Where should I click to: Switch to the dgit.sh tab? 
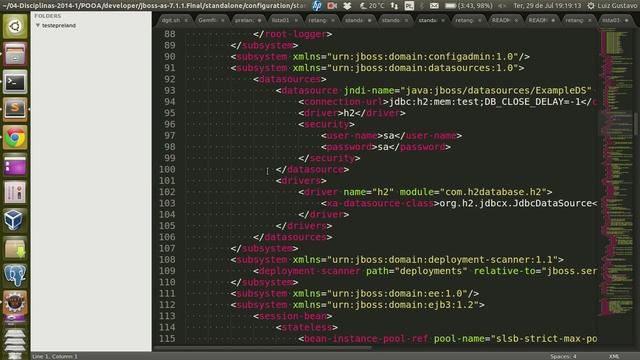click(171, 20)
